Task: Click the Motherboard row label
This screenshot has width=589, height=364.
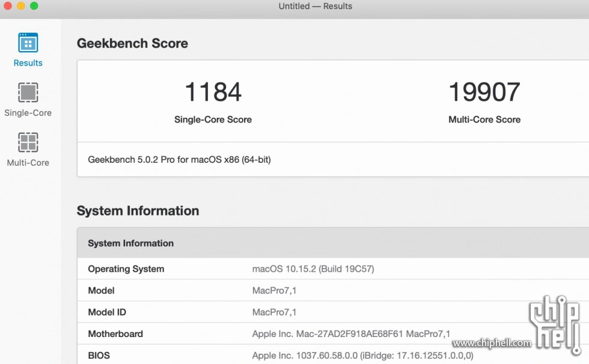Action: point(115,334)
